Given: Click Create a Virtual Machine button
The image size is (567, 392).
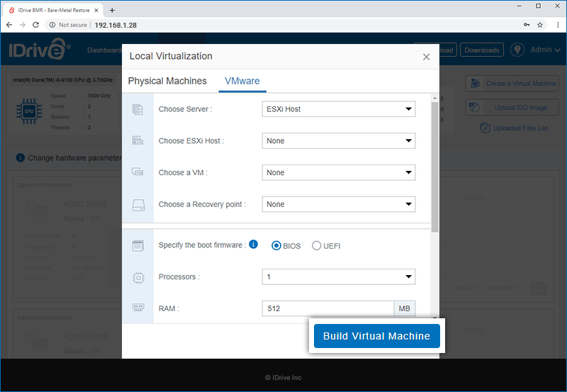Looking at the screenshot, I should 512,84.
